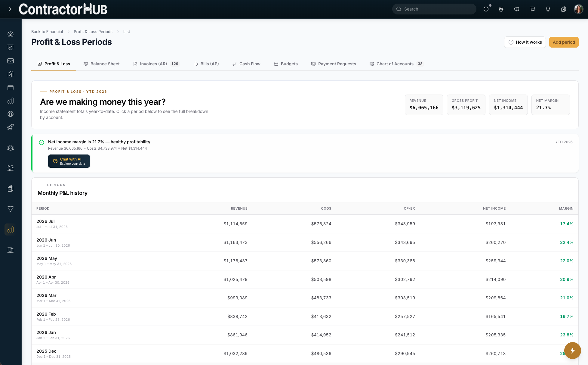This screenshot has height=365, width=588.
Task: Select the Profit & Loss tab
Action: 54,64
